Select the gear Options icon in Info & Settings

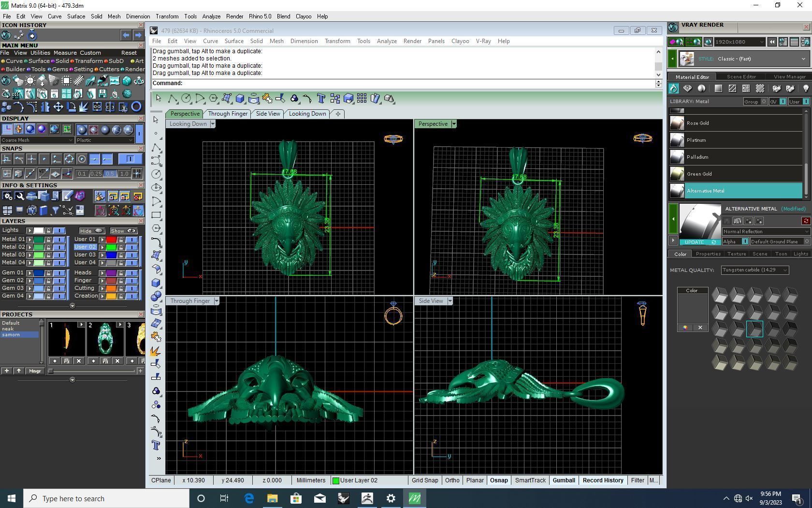(x=7, y=196)
